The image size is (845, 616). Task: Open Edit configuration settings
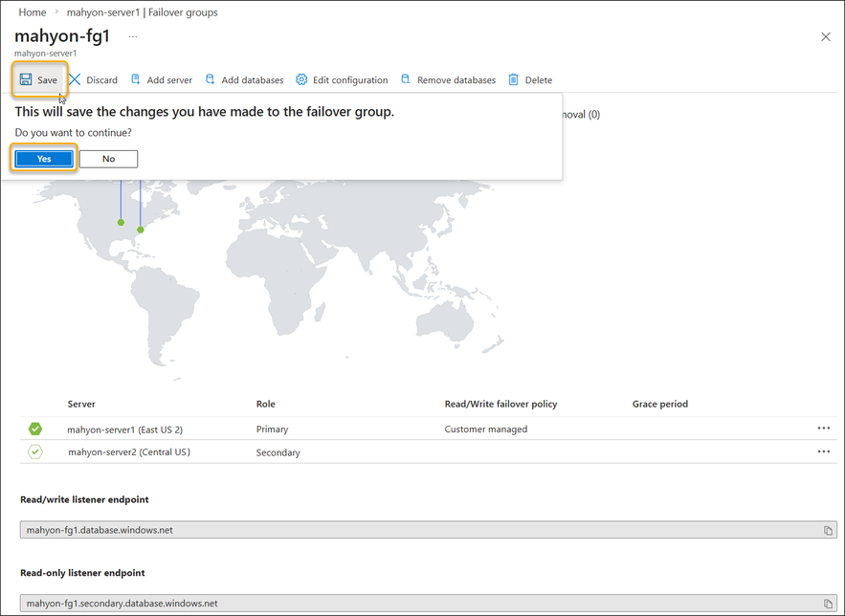342,79
